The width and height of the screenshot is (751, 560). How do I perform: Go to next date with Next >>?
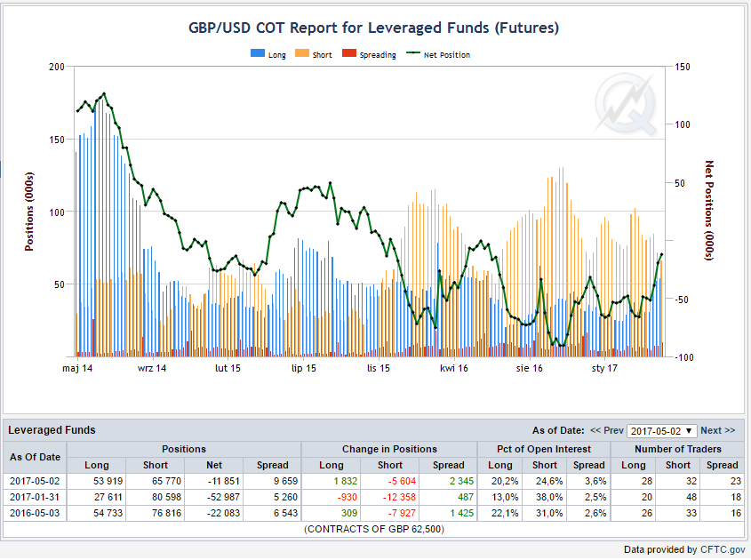[x=717, y=430]
